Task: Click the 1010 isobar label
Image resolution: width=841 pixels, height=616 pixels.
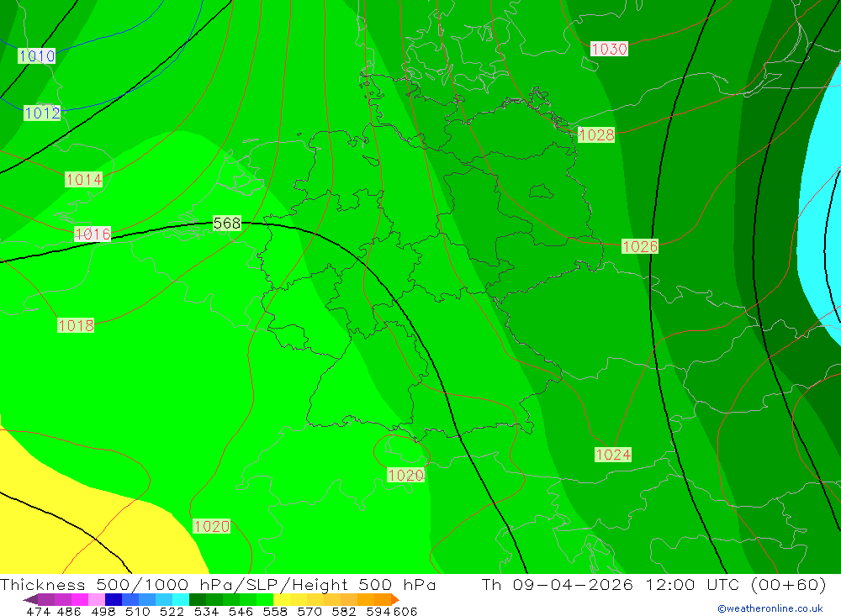Action: tap(36, 55)
